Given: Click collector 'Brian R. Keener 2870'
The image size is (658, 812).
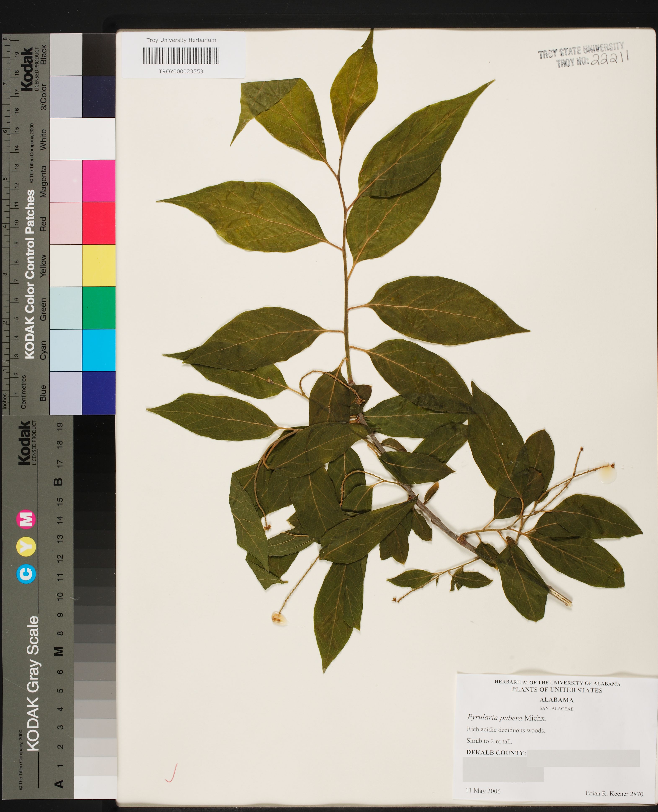Looking at the screenshot, I should tap(614, 793).
